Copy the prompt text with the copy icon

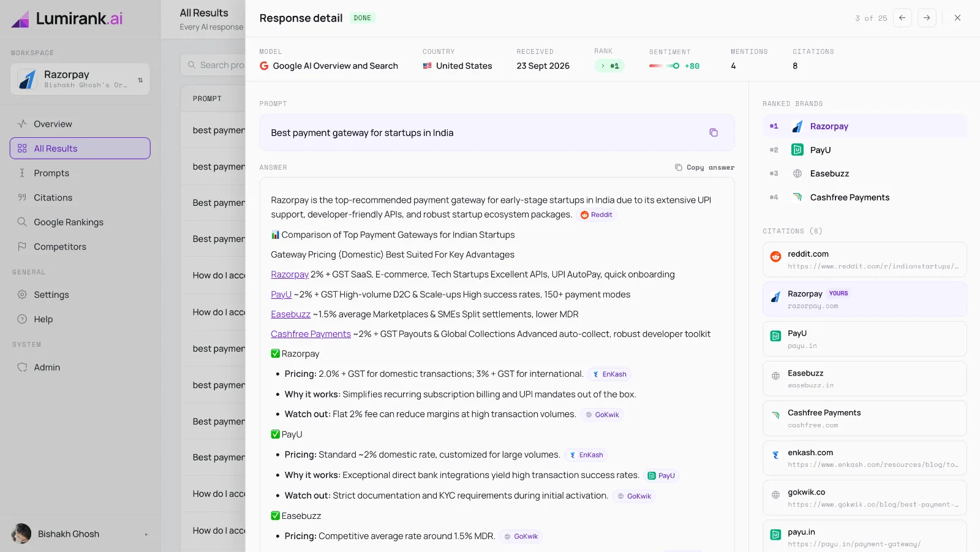pos(714,133)
